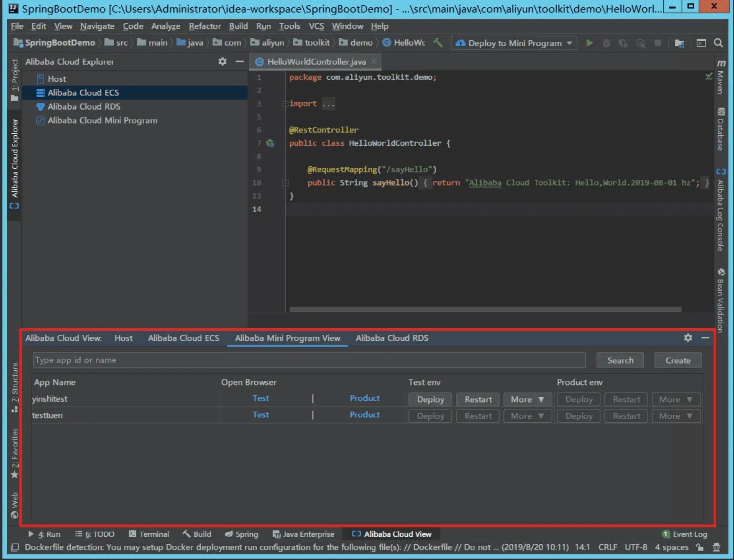Open the Spring tool window
Image resolution: width=734 pixels, height=560 pixels.
coord(241,534)
